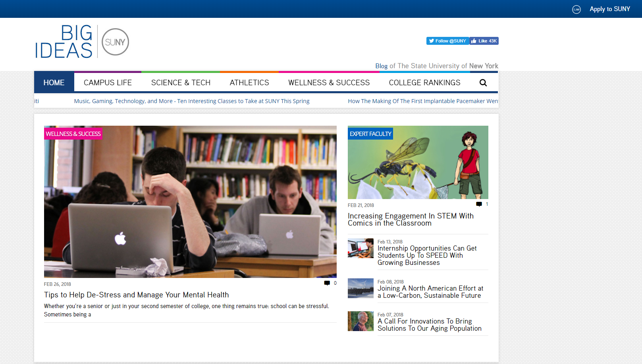The image size is (642, 364).
Task: Open WELLNESS & SUCCESS in navigation bar
Action: click(x=329, y=82)
